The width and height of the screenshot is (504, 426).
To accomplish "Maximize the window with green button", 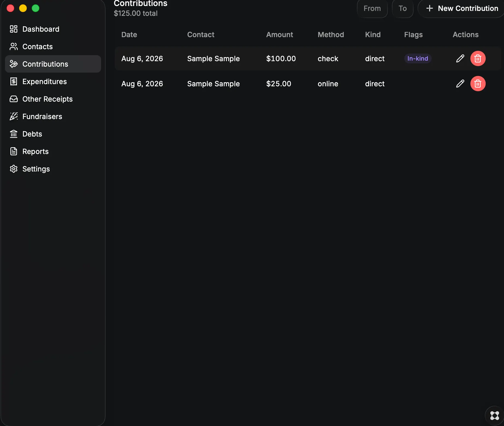I will click(x=36, y=8).
